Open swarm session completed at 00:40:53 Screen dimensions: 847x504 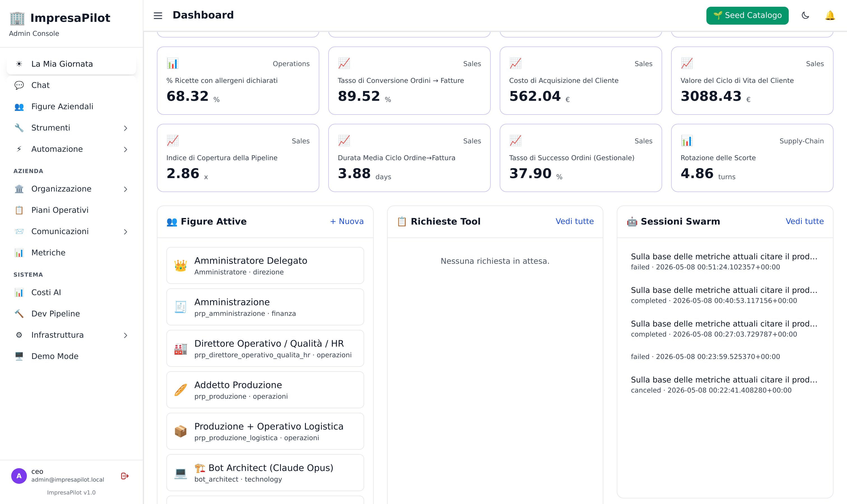point(725,295)
